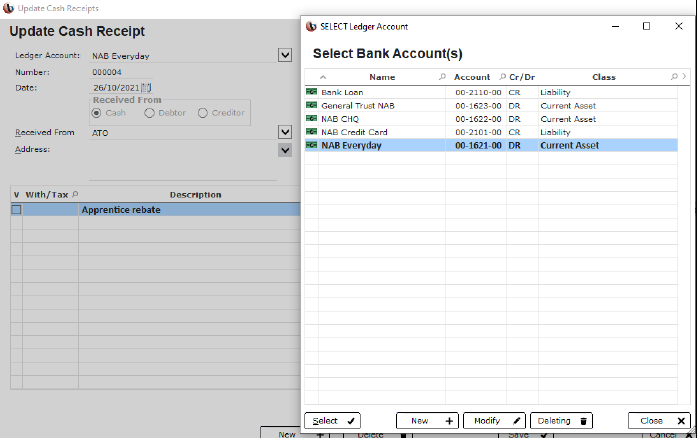Click the Received From field ATO
The image size is (697, 438).
pyautogui.click(x=183, y=133)
